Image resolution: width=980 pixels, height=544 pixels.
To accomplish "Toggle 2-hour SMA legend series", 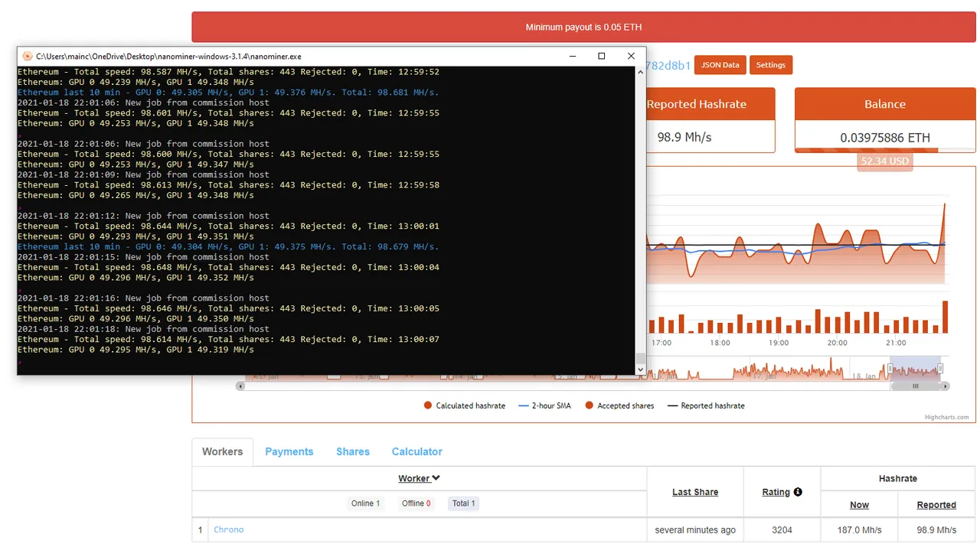I will click(x=544, y=406).
